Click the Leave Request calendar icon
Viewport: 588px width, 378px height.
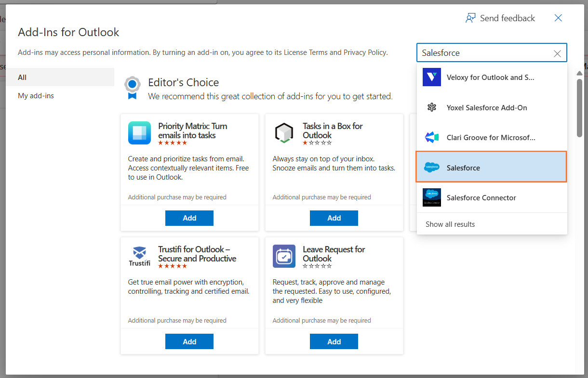coord(284,256)
